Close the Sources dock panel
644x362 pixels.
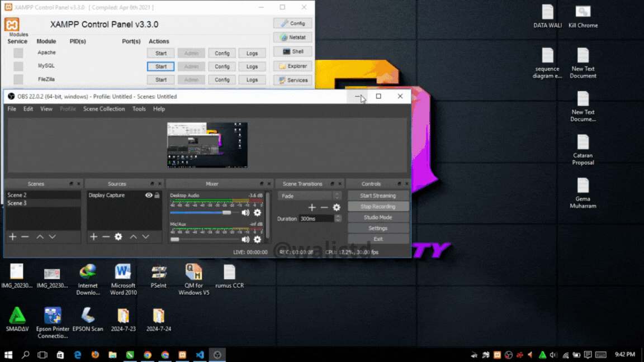(160, 184)
